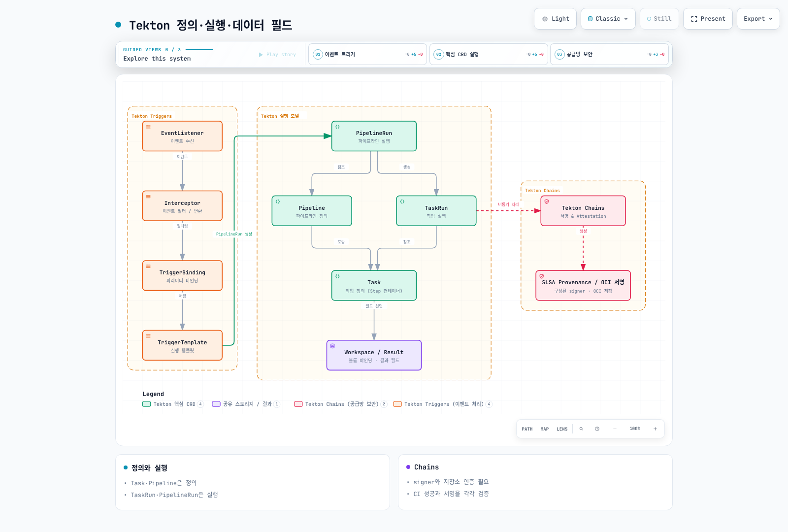
Task: Click the red Tekton Chains legend swatch
Action: (x=298, y=404)
